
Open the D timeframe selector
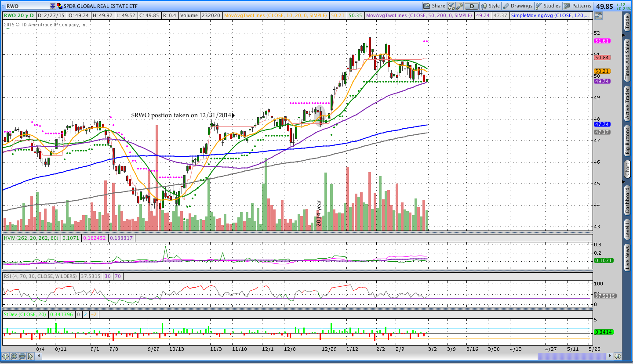coord(472,6)
